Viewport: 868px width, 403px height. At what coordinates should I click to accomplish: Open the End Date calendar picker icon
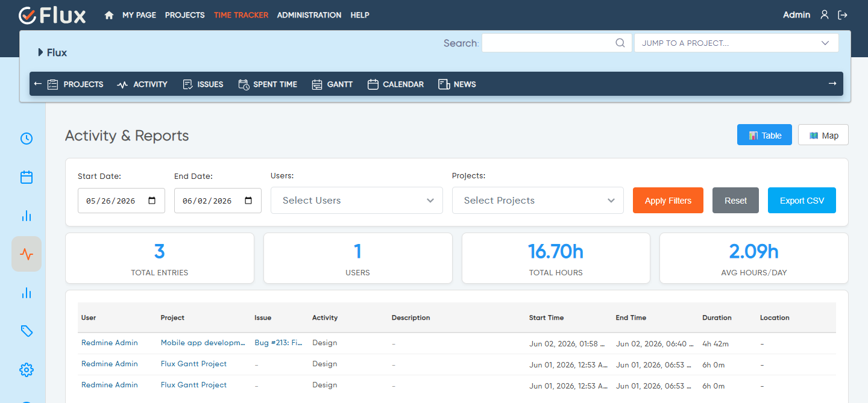point(248,201)
